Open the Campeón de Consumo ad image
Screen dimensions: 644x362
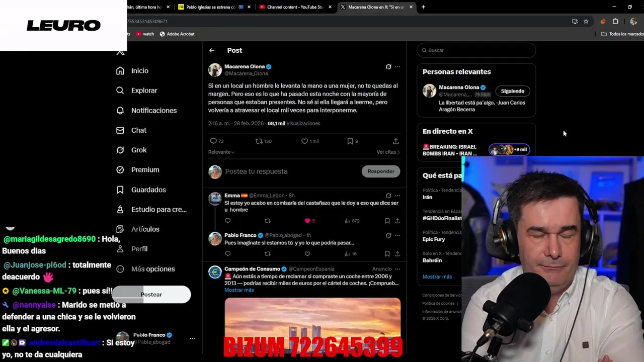click(312, 326)
